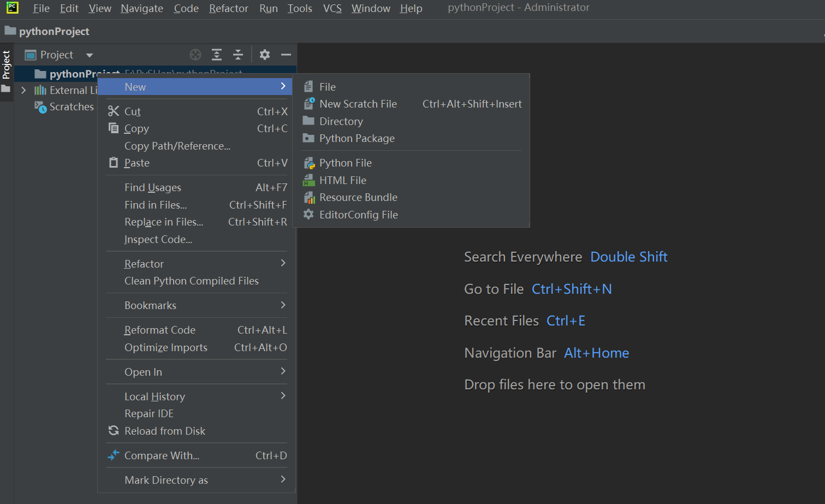The height and width of the screenshot is (504, 825).
Task: Expand the Local History submenu arrow
Action: 283,396
